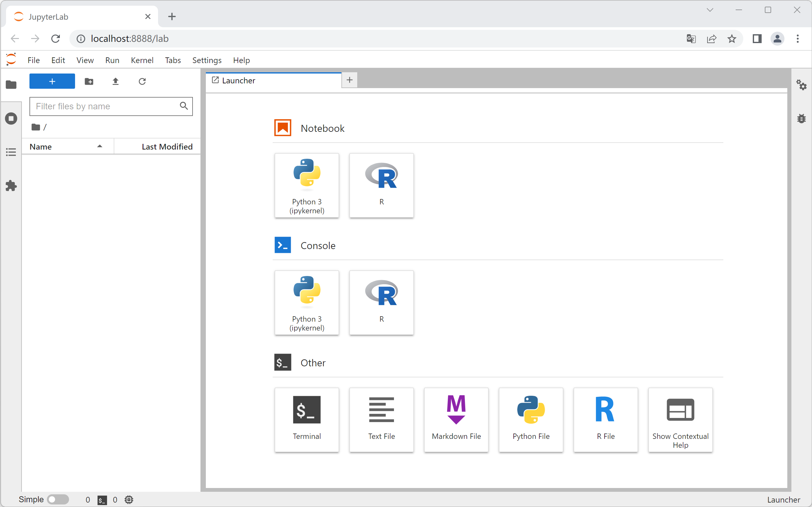
Task: Start a Python 3 notebook
Action: 307,185
